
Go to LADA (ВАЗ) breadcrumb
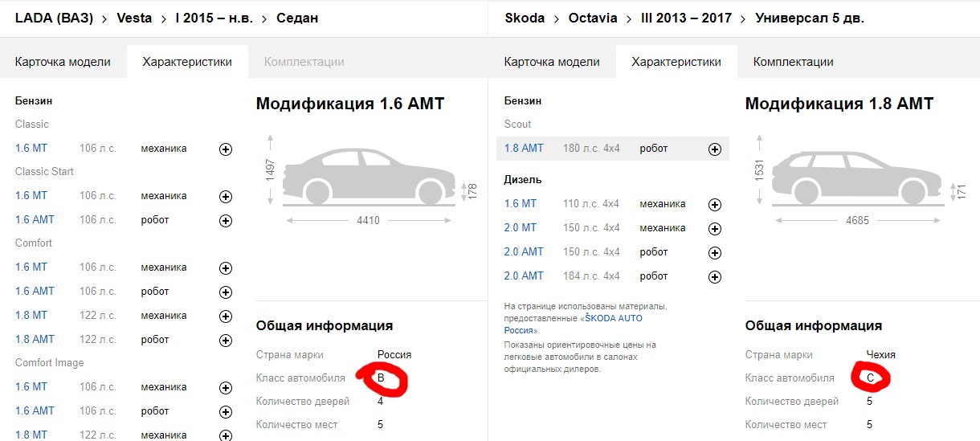coord(54,18)
